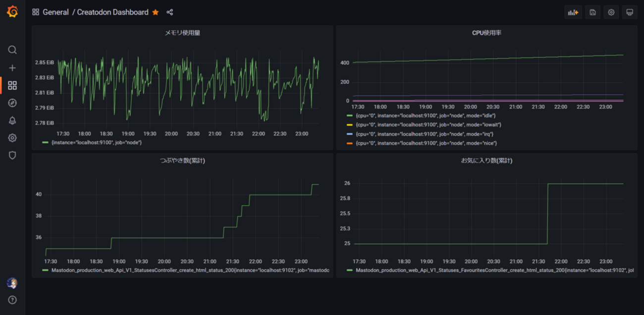Open the Server Admin shield icon
This screenshot has width=644, height=315.
[x=12, y=155]
